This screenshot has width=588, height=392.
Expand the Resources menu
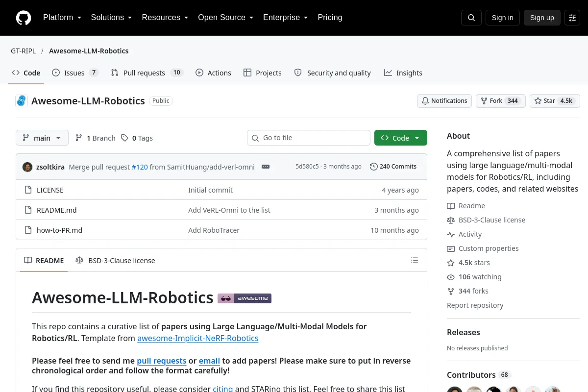click(165, 18)
